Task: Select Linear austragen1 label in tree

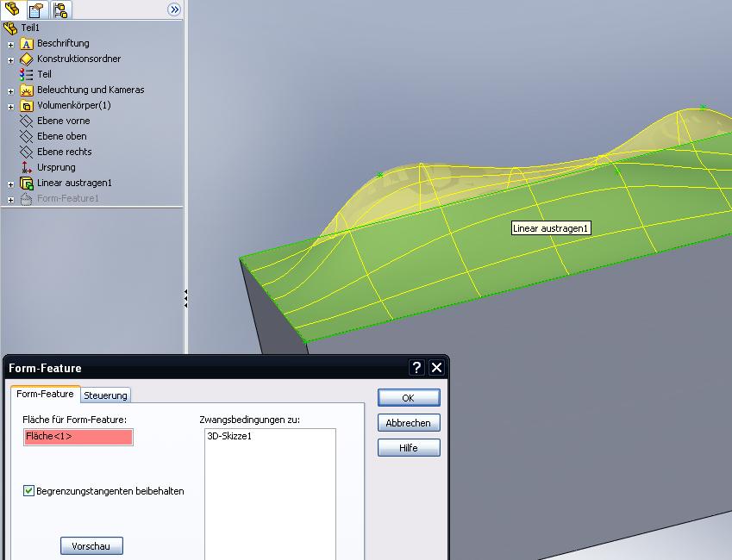Action: (x=74, y=183)
